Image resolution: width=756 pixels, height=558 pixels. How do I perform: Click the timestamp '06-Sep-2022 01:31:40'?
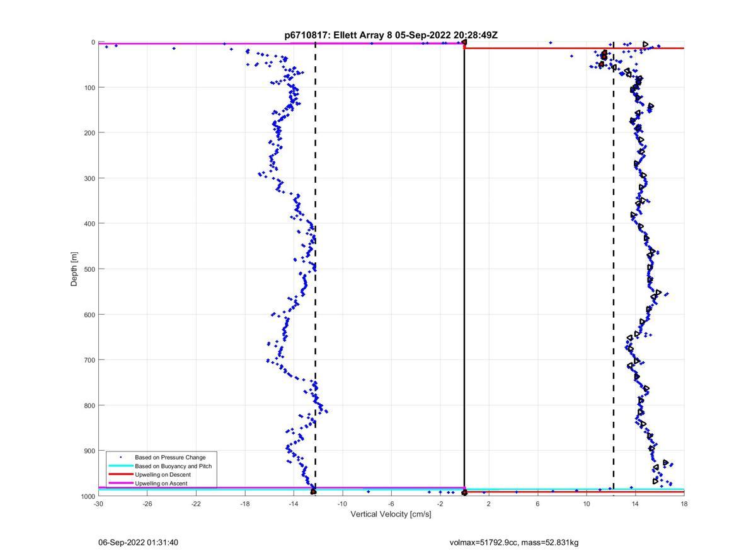(x=138, y=542)
